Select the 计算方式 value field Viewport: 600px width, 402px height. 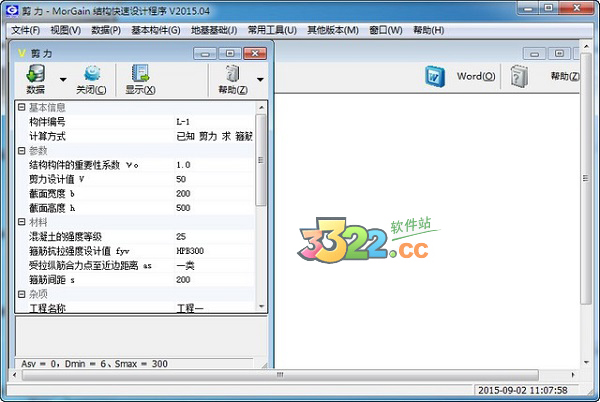[x=214, y=136]
